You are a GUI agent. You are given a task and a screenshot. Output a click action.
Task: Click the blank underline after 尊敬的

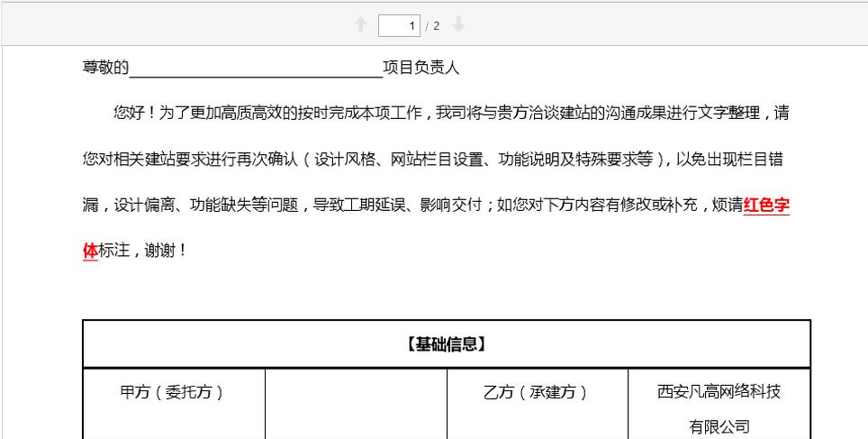(256, 68)
